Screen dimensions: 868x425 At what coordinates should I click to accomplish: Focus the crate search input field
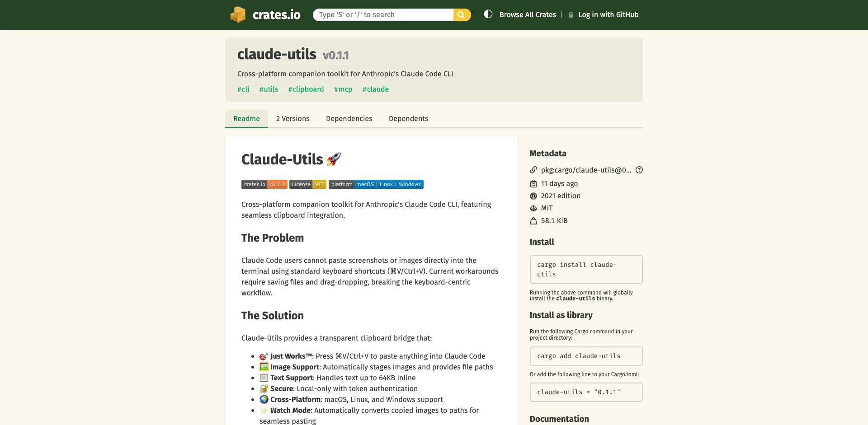click(383, 15)
